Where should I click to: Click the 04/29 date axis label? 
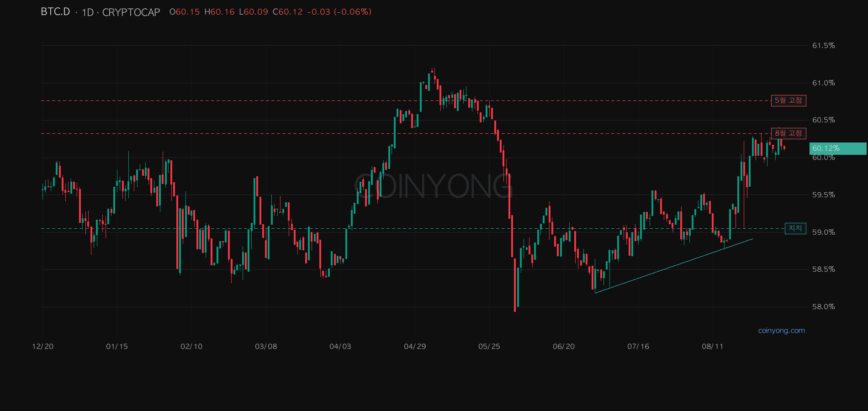tap(415, 347)
